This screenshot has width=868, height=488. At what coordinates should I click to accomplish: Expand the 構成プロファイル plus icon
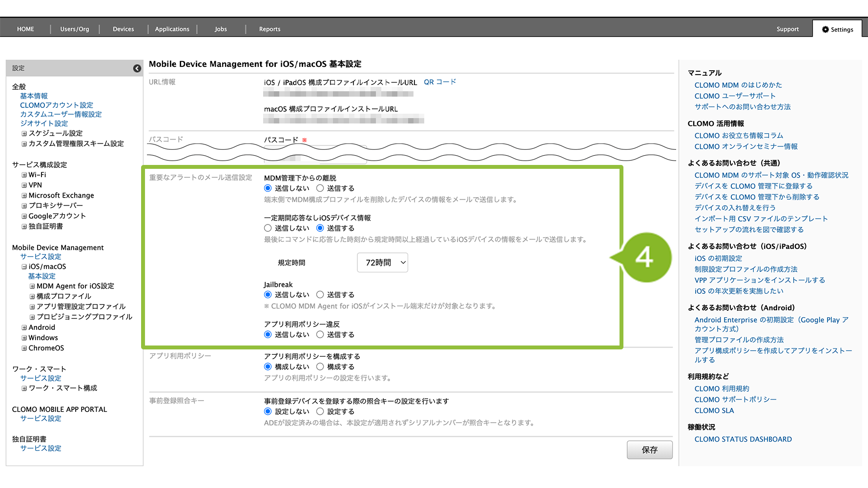(32, 296)
